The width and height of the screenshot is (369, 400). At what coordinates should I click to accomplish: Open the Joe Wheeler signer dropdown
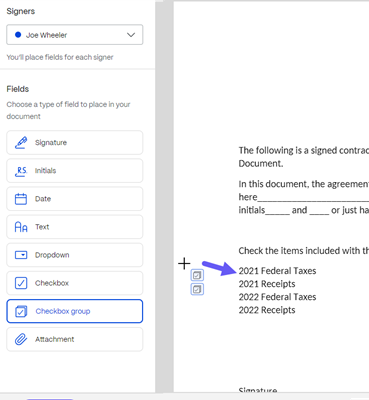(75, 35)
